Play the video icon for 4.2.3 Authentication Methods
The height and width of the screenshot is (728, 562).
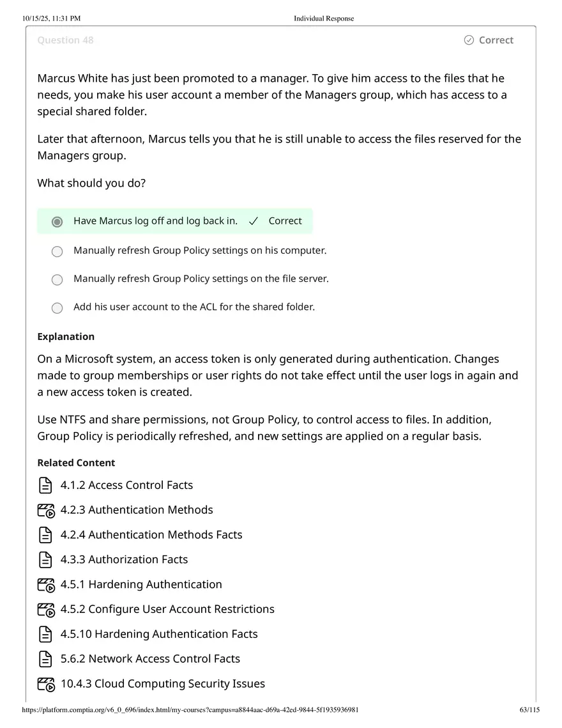(45, 510)
